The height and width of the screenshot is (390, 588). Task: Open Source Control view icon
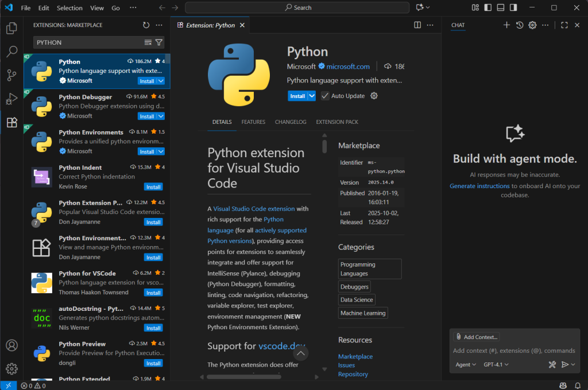(x=11, y=75)
